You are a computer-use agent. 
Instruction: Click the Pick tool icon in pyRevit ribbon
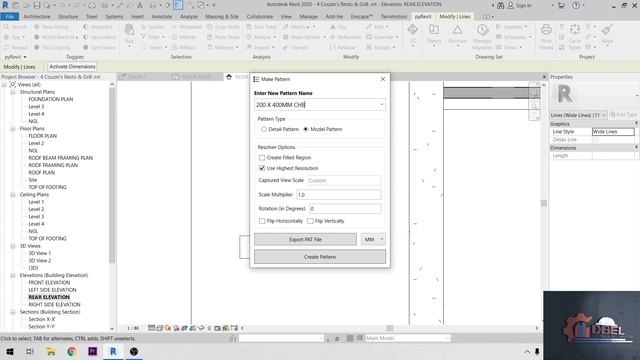pyautogui.click(x=129, y=31)
